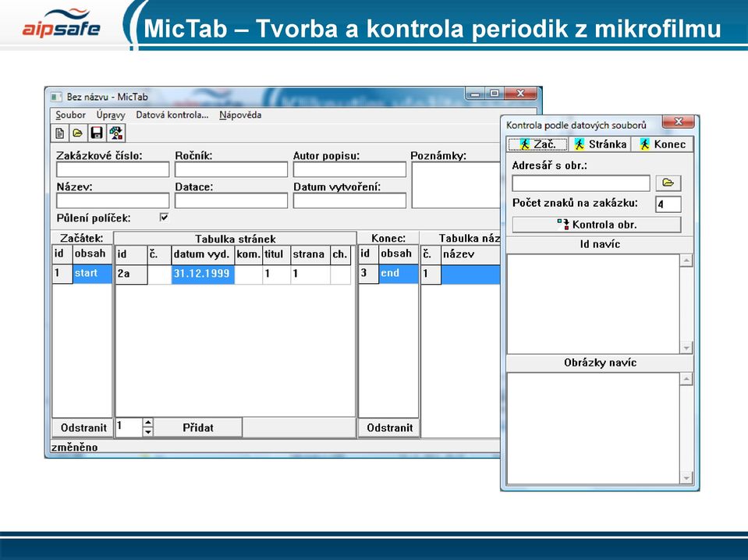Click the Autor popisu input field
The height and width of the screenshot is (560, 748).
349,169
